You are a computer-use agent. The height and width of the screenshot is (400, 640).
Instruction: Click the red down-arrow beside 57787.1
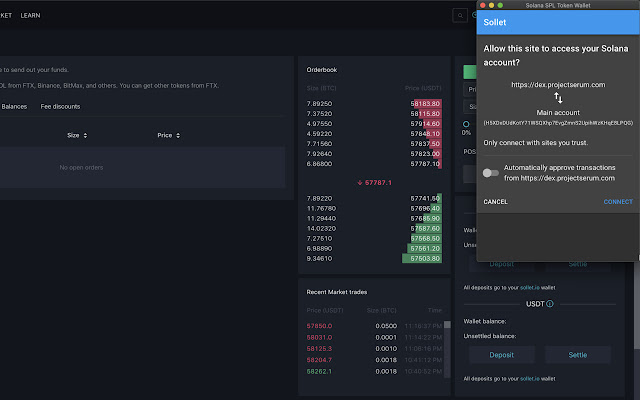[x=360, y=183]
